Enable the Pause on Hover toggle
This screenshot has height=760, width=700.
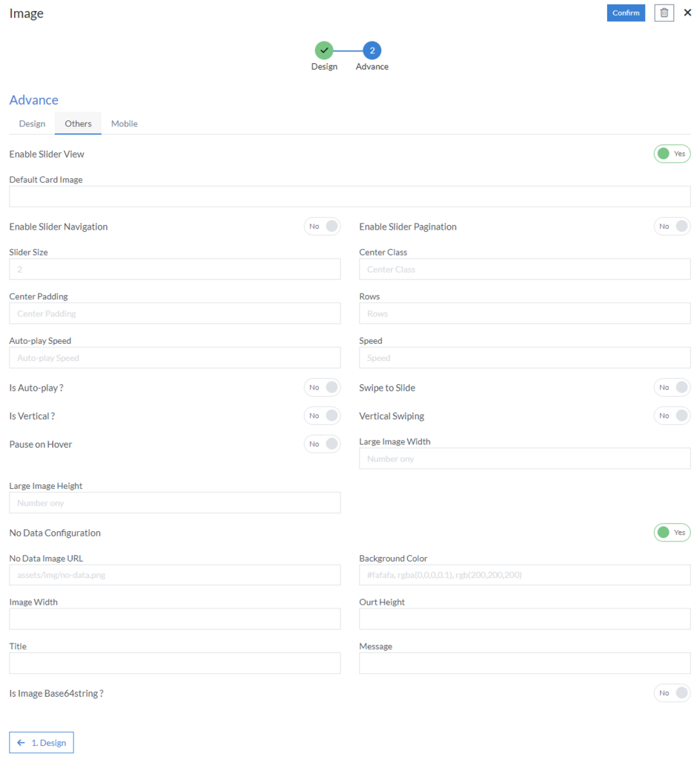point(322,444)
